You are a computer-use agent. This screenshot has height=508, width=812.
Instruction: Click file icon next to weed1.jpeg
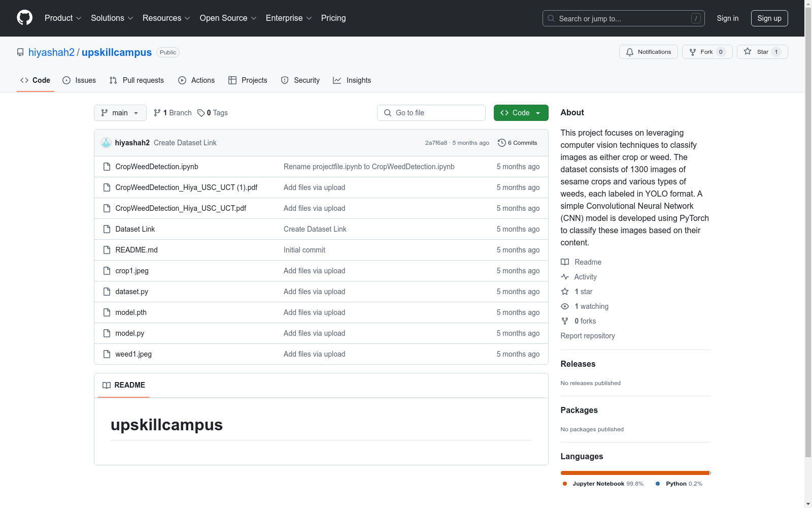(x=107, y=354)
